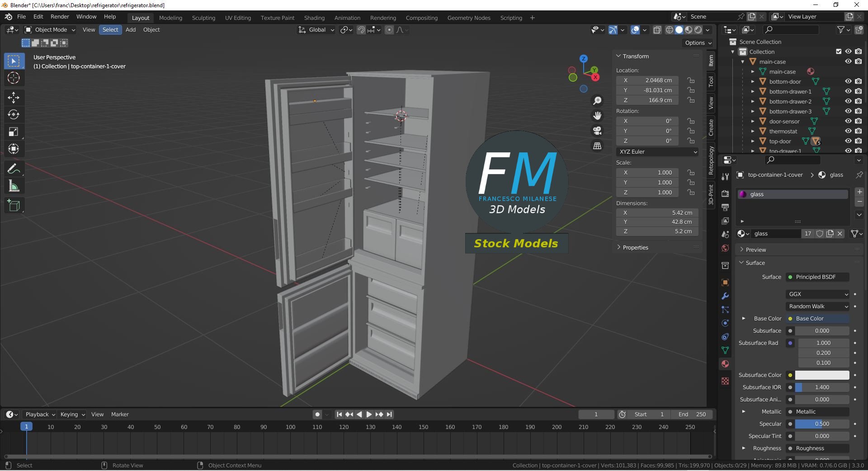Image resolution: width=868 pixels, height=471 pixels.
Task: Click the End frame field
Action: [x=692, y=414]
